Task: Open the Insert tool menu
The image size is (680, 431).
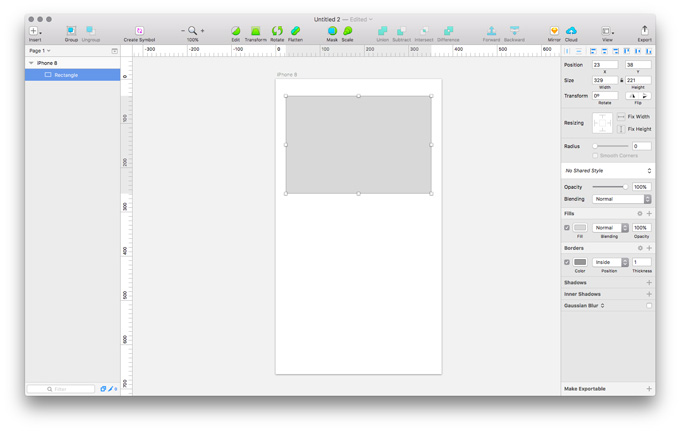Action: (x=35, y=31)
